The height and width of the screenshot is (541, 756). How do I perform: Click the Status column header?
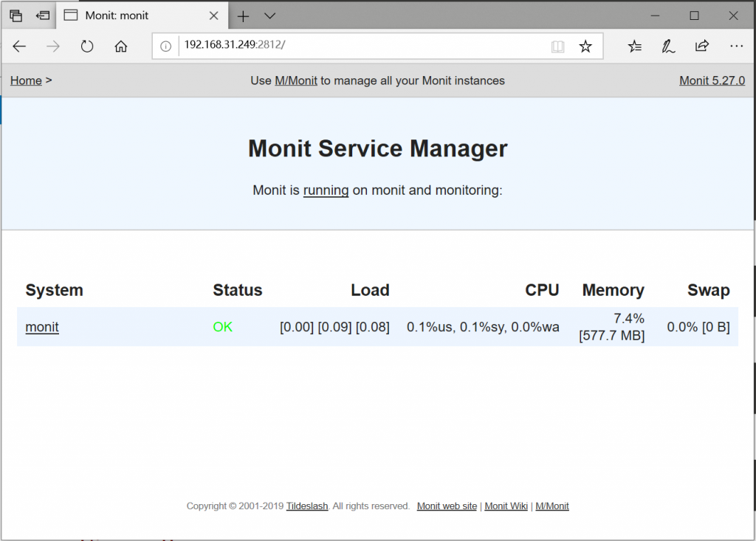(x=238, y=290)
